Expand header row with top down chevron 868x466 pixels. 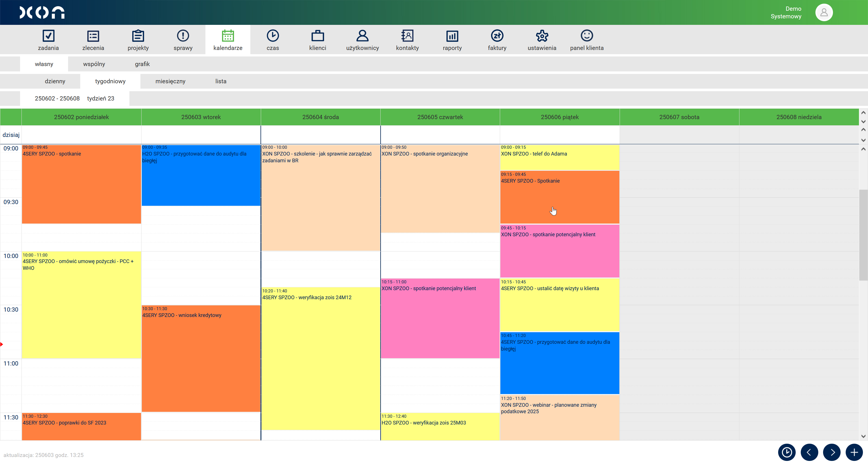863,122
